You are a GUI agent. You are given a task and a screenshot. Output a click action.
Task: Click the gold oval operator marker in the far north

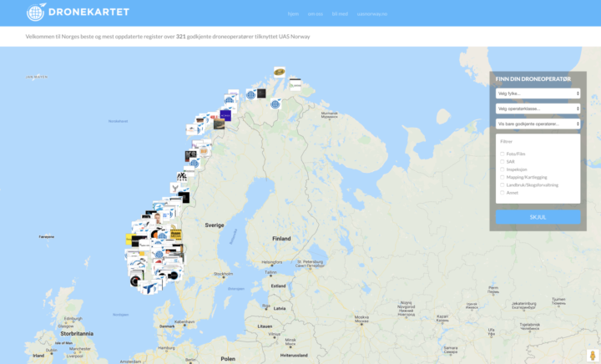click(x=279, y=73)
